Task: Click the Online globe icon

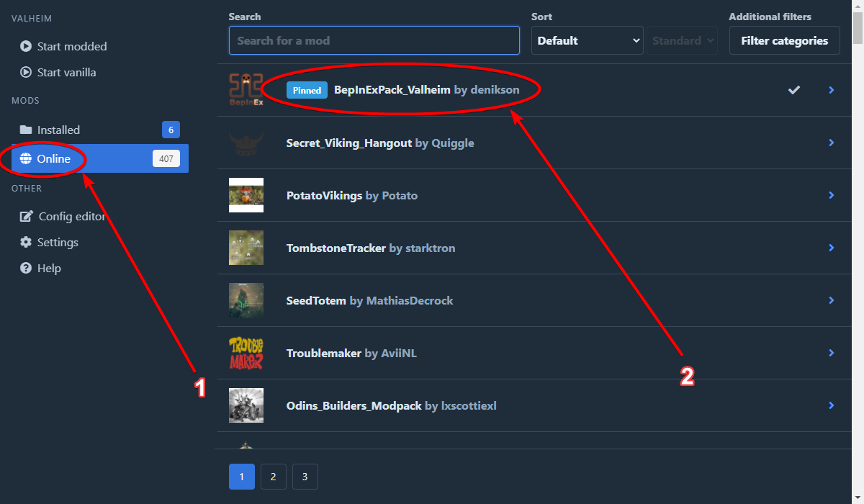Action: point(27,158)
